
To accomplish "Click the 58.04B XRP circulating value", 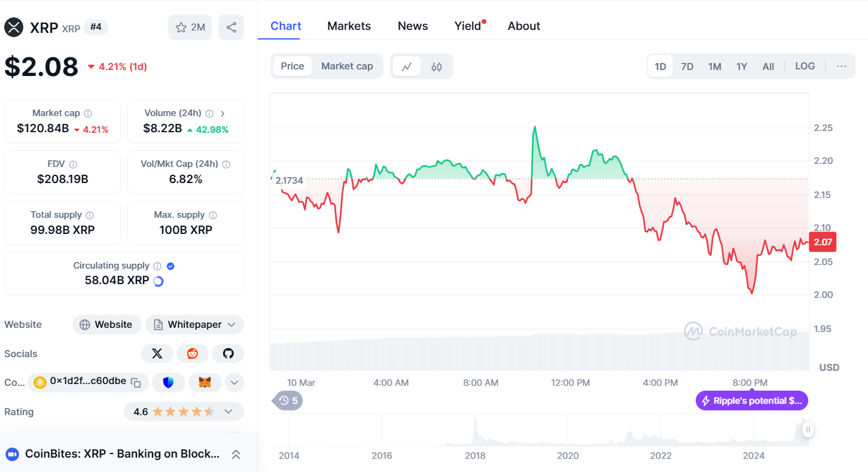I will (x=117, y=280).
